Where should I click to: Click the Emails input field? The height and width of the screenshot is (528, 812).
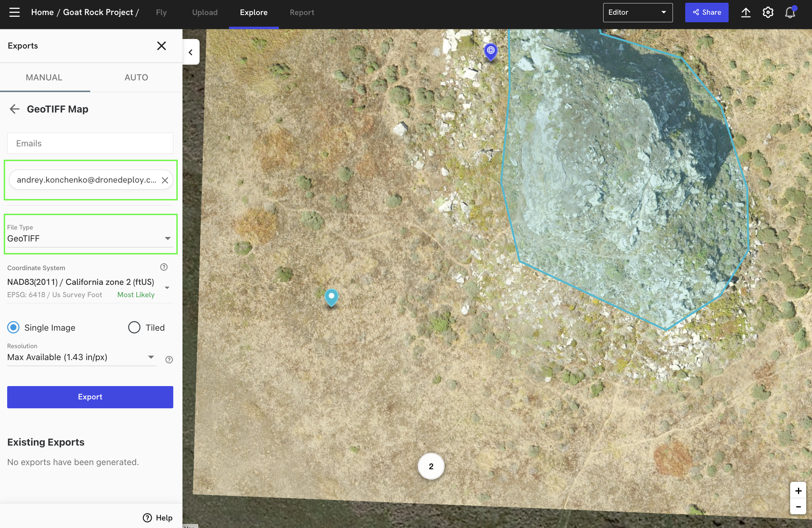[90, 143]
